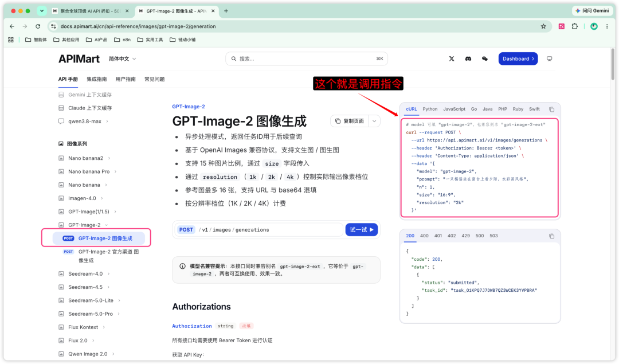Switch to the 集成指南 nav tab
Screen dimensions: 619x364
[97, 79]
